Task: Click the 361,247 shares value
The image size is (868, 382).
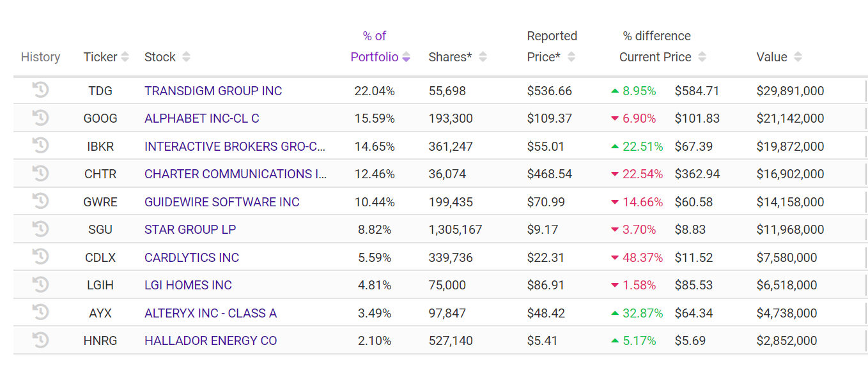Action: (x=451, y=146)
